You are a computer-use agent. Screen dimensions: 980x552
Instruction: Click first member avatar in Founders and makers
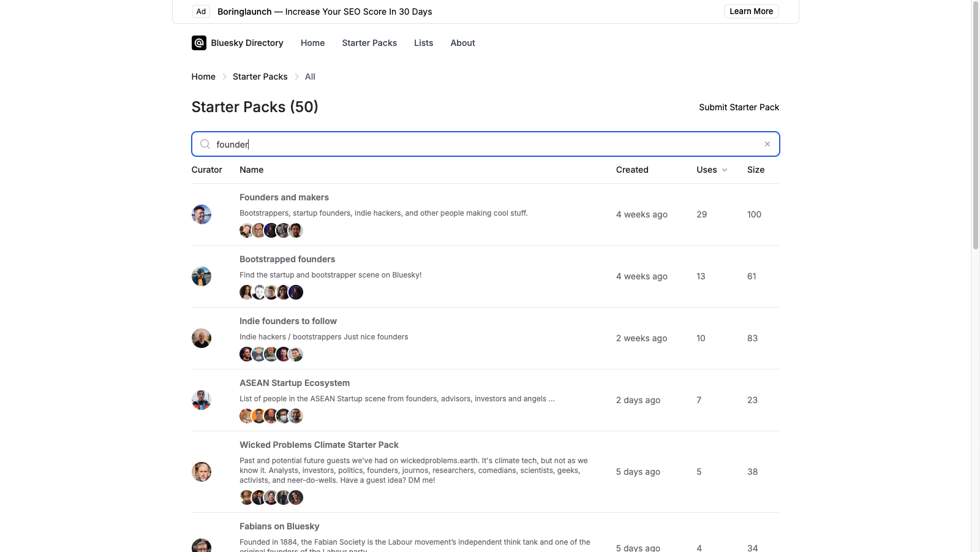246,230
